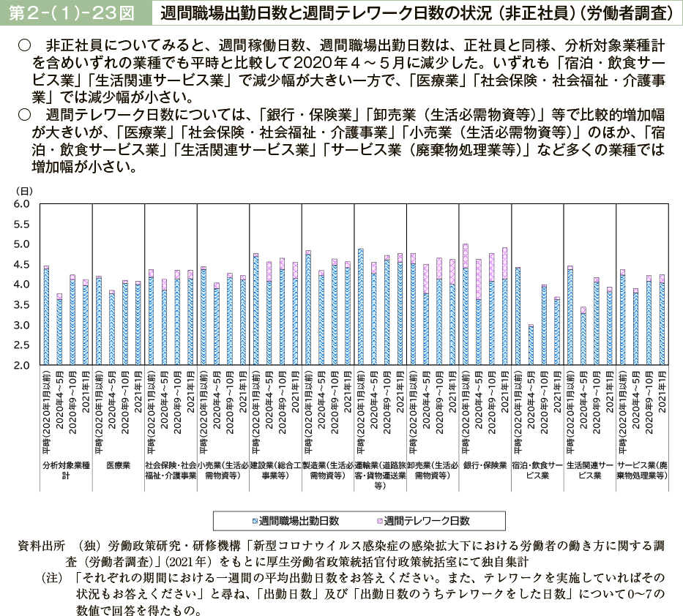Select the 社会保険・社会福祉・介護事業 category label
The image size is (683, 616).
coord(171,470)
